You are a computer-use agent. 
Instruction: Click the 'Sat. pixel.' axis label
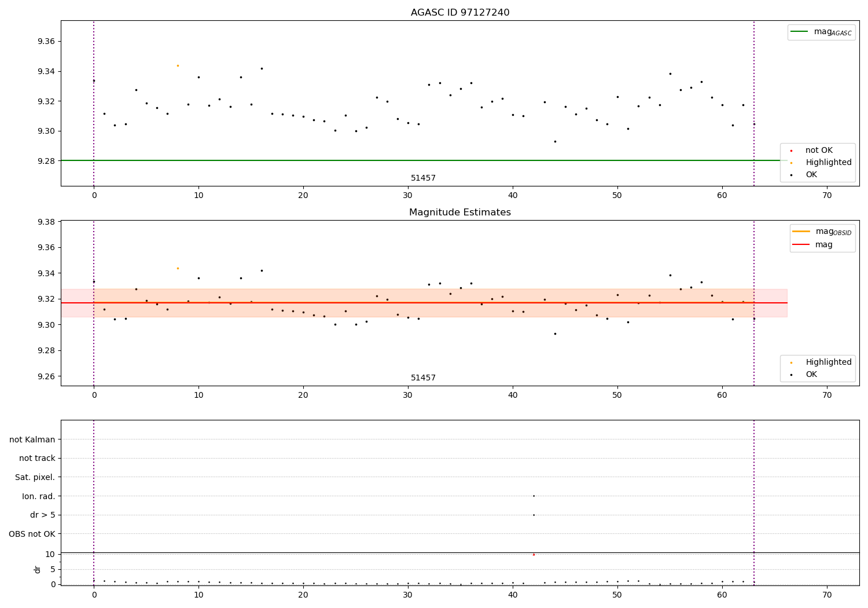[35, 478]
